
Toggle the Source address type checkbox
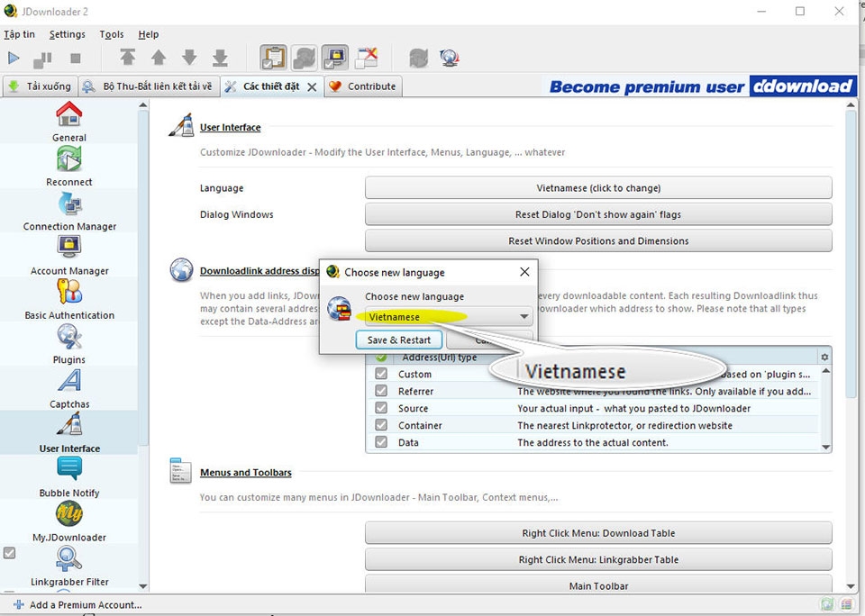tap(381, 408)
